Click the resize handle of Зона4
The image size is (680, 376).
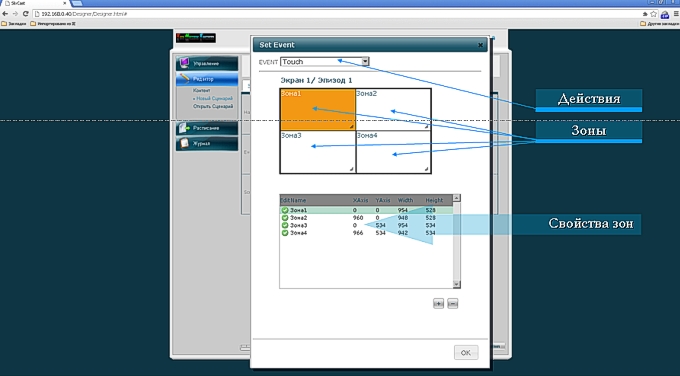pyautogui.click(x=427, y=169)
